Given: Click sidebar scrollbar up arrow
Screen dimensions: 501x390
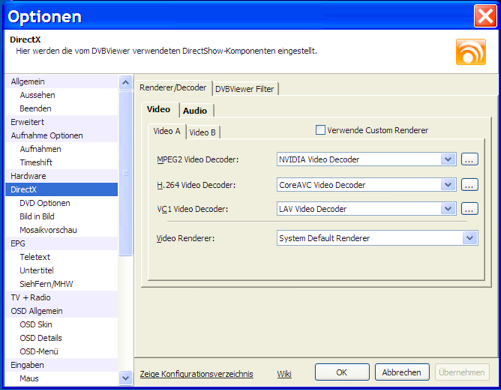Looking at the screenshot, I should point(126,82).
